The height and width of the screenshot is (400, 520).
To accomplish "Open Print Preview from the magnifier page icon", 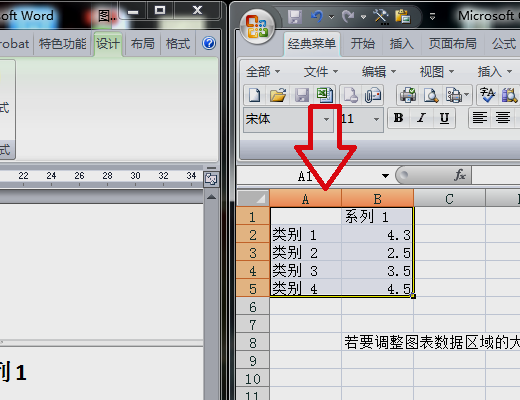I will click(x=431, y=95).
